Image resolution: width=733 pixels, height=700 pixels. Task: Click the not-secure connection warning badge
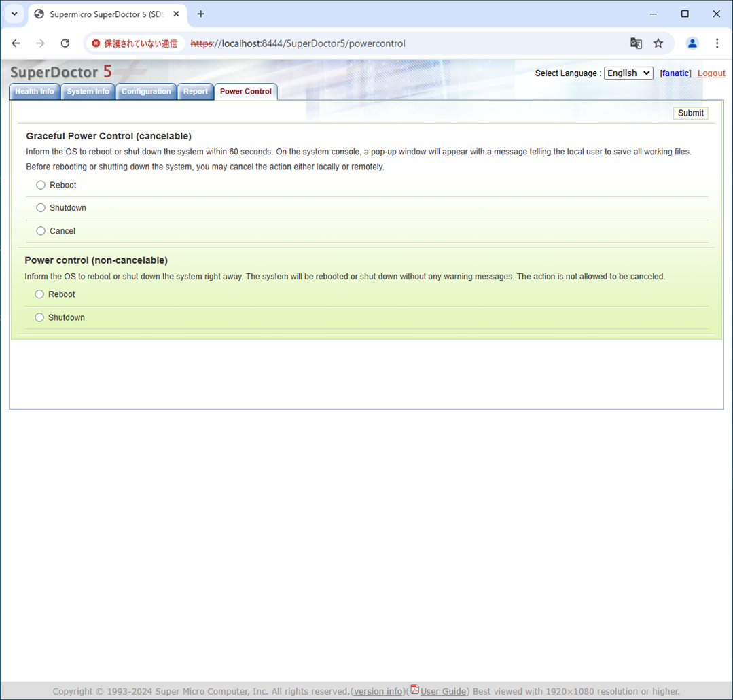pyautogui.click(x=135, y=43)
